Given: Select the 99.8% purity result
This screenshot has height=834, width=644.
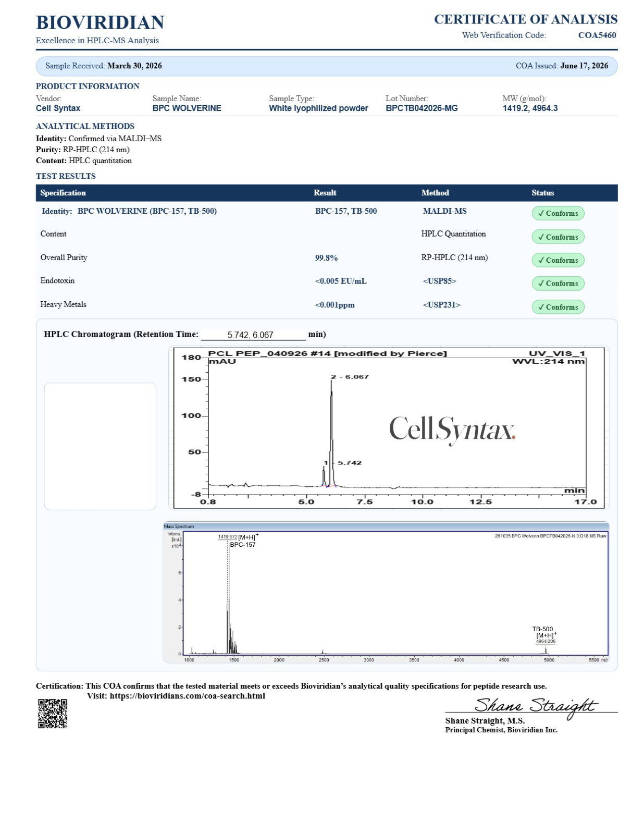Looking at the screenshot, I should pyautogui.click(x=326, y=258).
